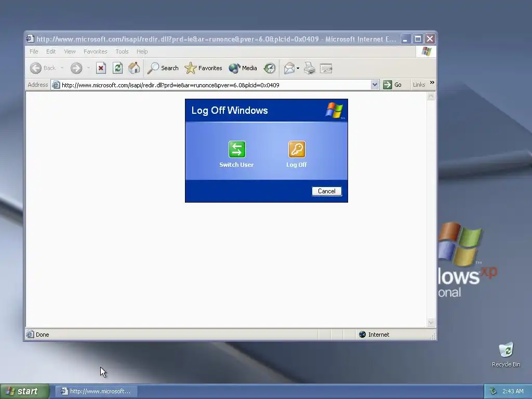Click scrollbar down arrow in browser

coord(431,323)
